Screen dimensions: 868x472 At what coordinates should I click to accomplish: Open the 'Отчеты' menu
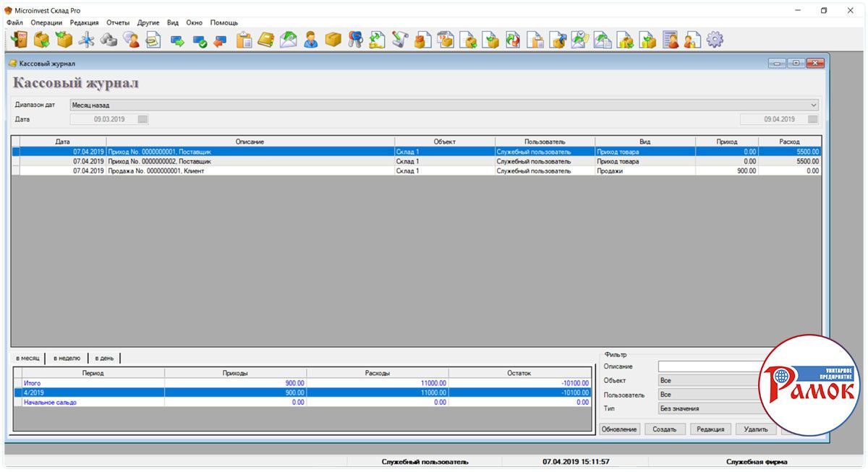(x=118, y=22)
